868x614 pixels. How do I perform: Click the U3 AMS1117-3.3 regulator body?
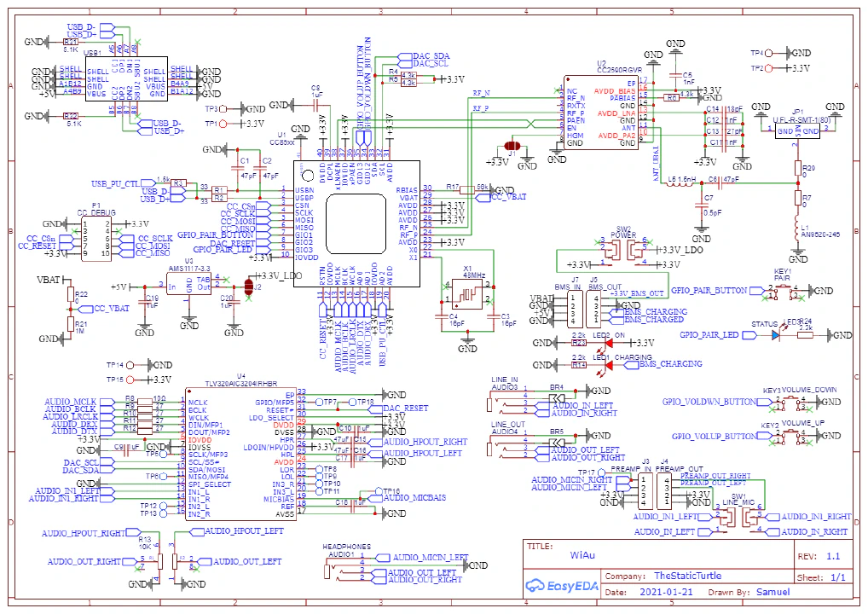pyautogui.click(x=188, y=284)
